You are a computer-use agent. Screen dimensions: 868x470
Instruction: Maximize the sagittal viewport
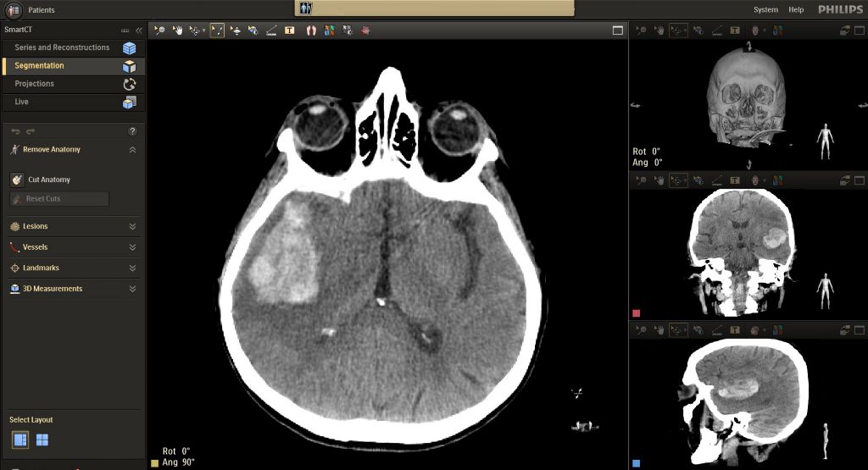[860, 330]
